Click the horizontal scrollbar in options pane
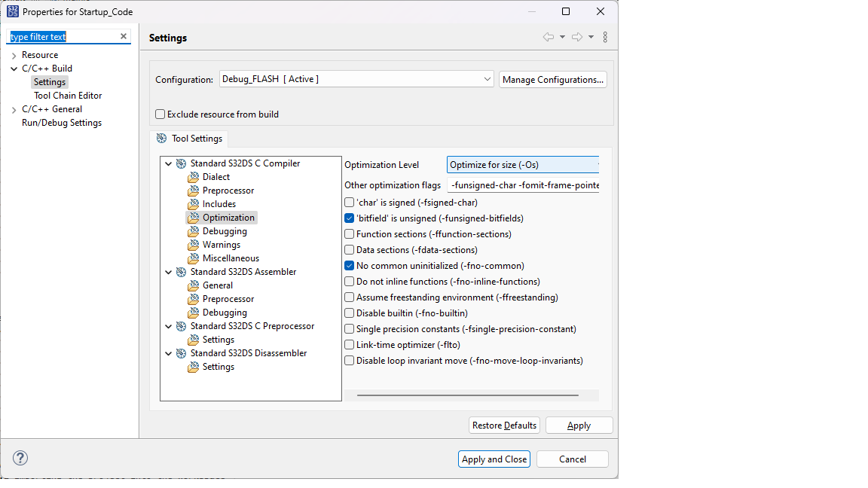The image size is (868, 488). [467, 395]
